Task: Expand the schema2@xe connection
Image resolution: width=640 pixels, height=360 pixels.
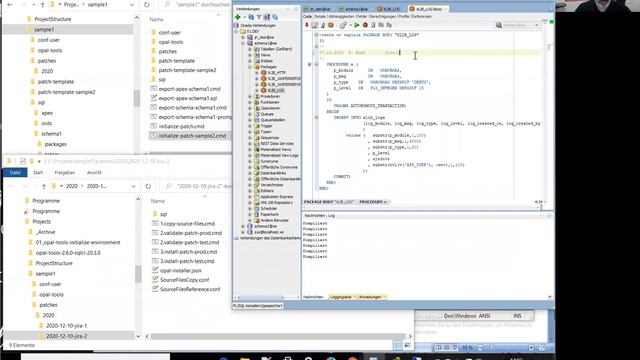Action: 243,226
